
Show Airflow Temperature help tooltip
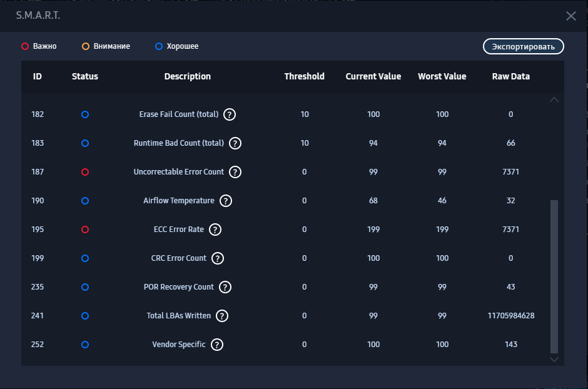coord(226,201)
